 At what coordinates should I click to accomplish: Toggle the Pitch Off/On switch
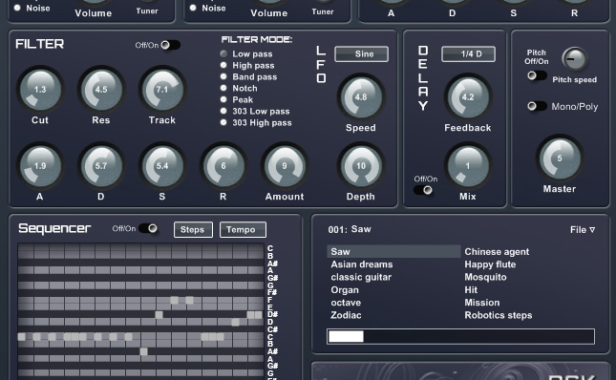point(536,75)
